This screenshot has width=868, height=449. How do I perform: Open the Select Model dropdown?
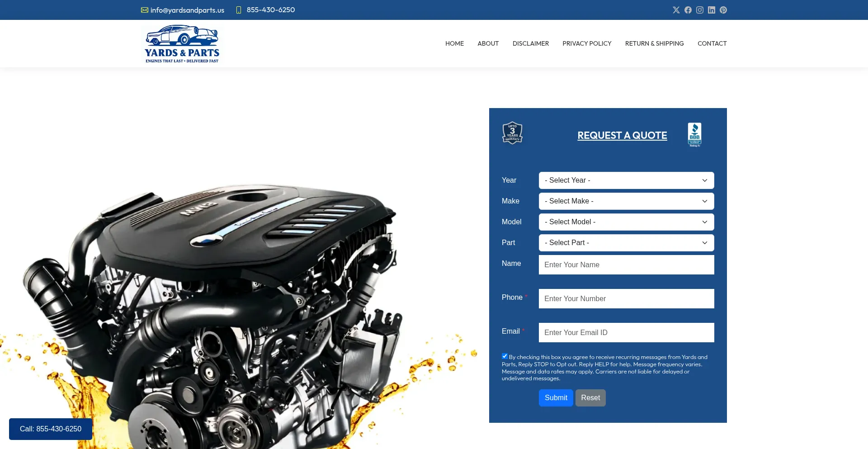pyautogui.click(x=626, y=222)
